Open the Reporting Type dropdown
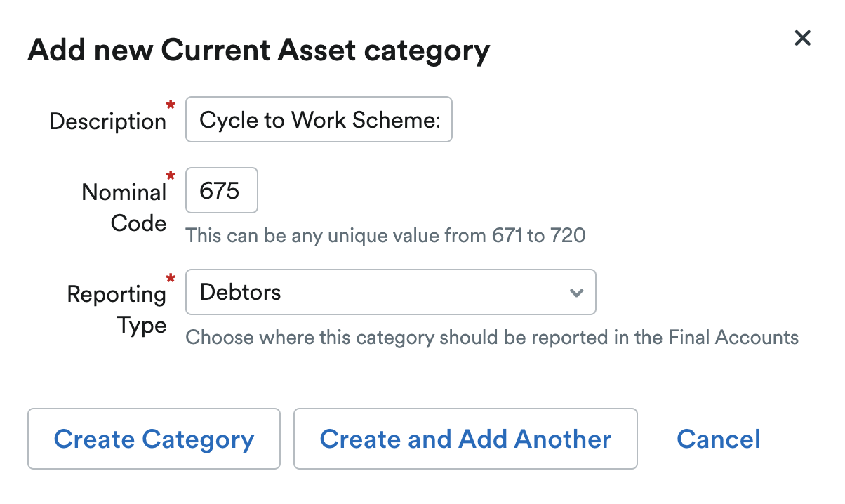The image size is (845, 504). [390, 292]
